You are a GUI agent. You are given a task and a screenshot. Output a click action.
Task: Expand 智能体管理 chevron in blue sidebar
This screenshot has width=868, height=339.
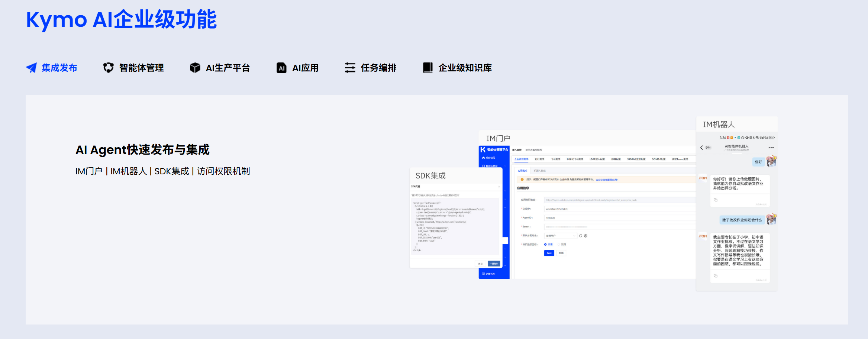coord(505,166)
